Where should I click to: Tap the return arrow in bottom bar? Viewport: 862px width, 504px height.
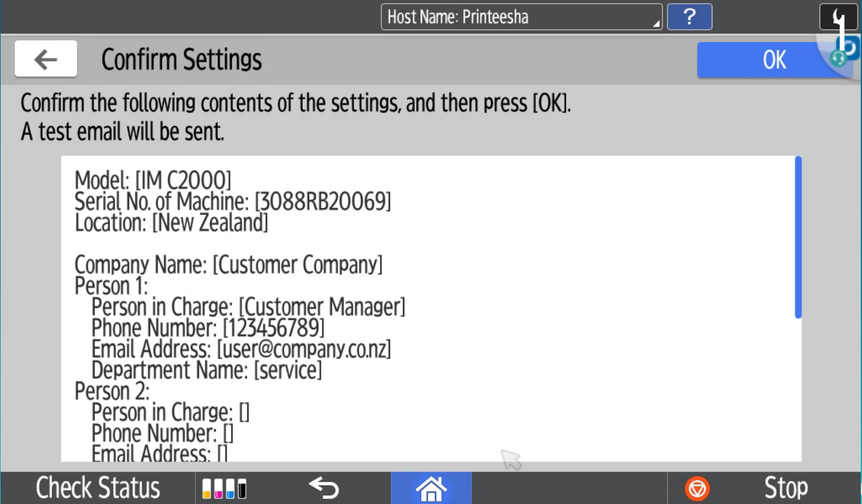324,488
